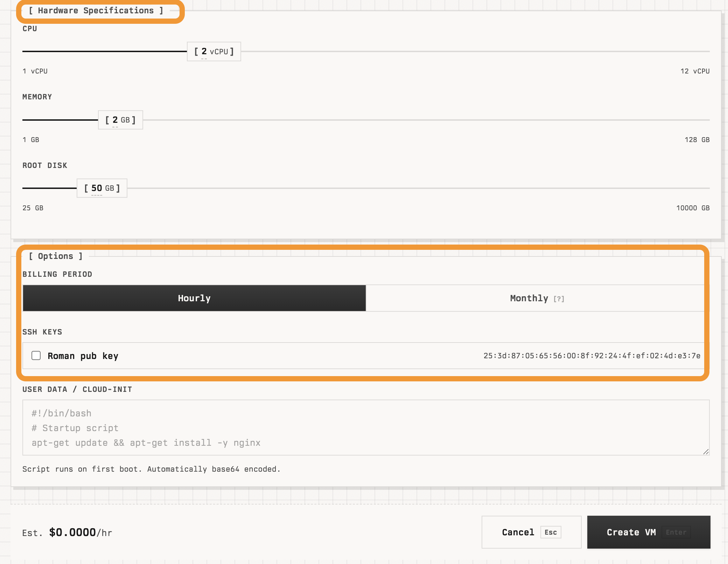
Task: Click the 128 GB memory maximum label
Action: pyautogui.click(x=697, y=140)
